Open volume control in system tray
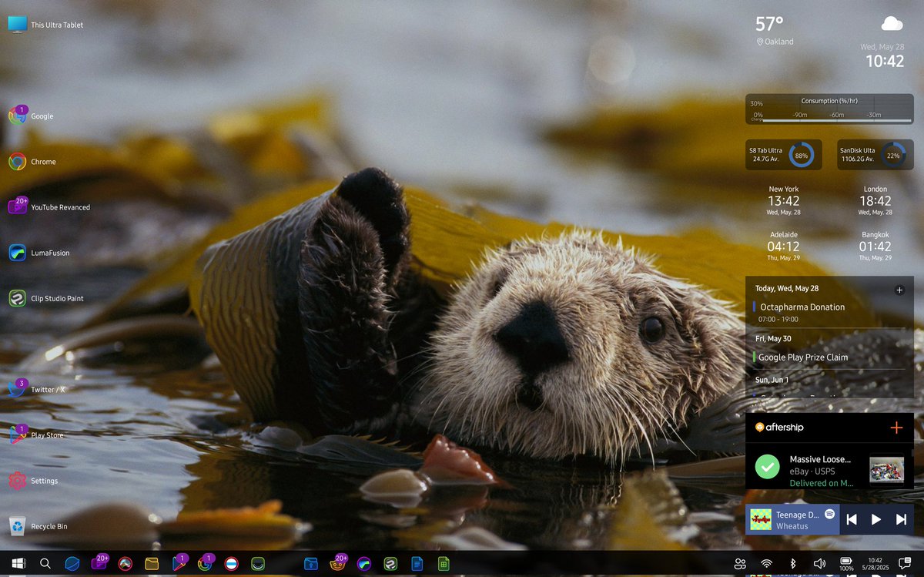 coord(819,564)
